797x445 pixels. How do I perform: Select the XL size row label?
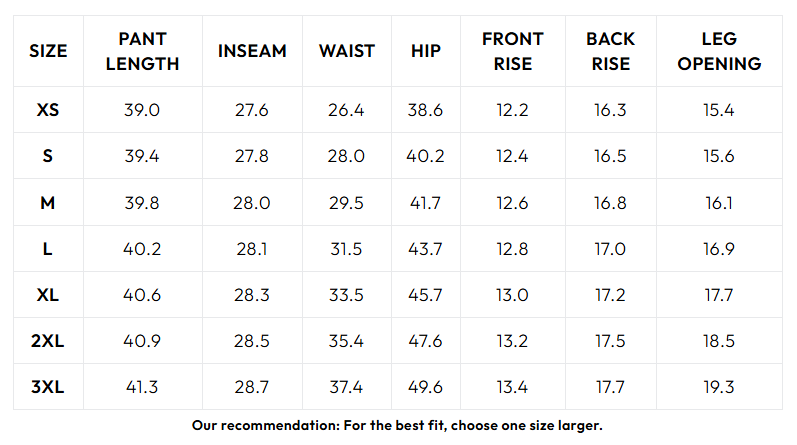[x=48, y=295]
